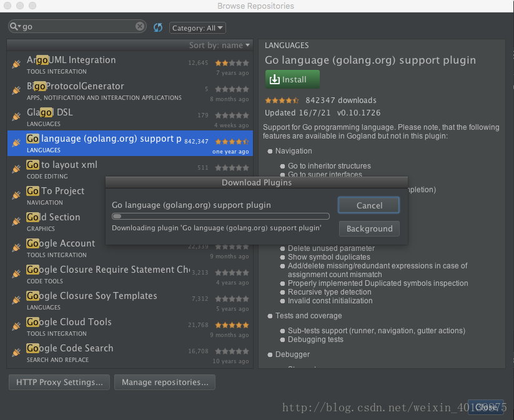The image size is (514, 420).
Task: Click the 'Navigation' bullet heading
Action: (x=294, y=151)
